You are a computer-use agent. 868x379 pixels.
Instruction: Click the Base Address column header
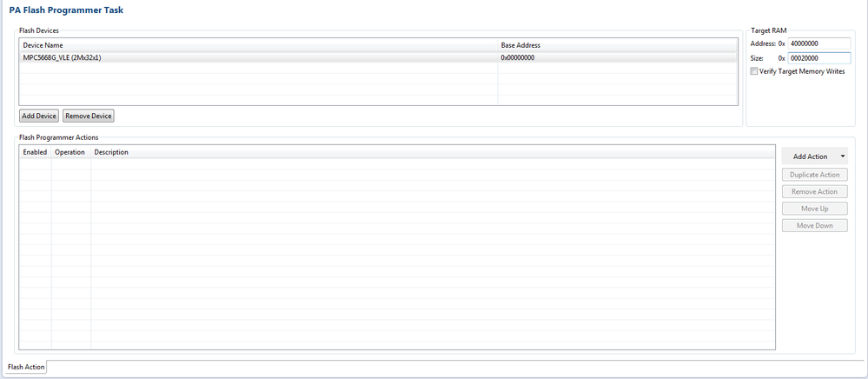(618, 45)
